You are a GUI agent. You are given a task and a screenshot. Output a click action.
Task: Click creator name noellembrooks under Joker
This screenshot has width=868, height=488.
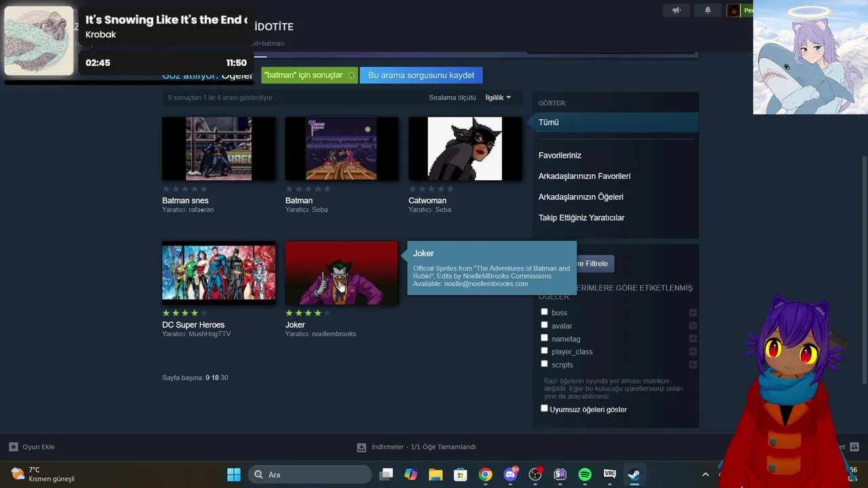pyautogui.click(x=334, y=334)
